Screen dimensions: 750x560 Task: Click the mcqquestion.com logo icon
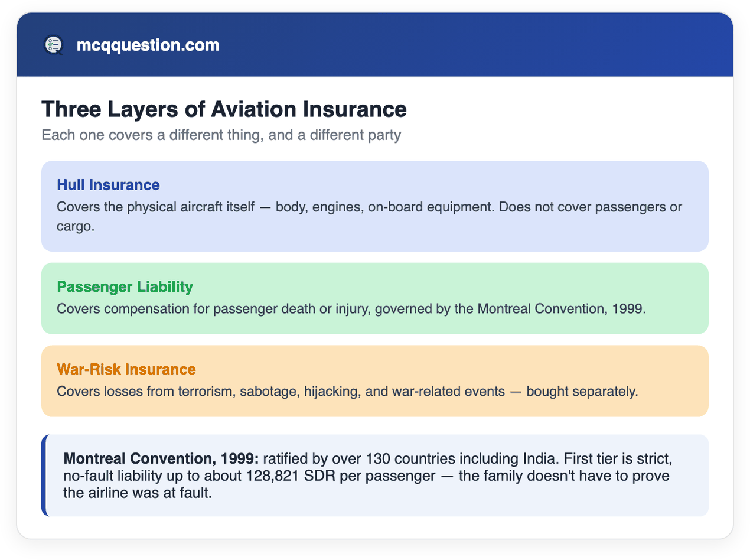pos(53,45)
